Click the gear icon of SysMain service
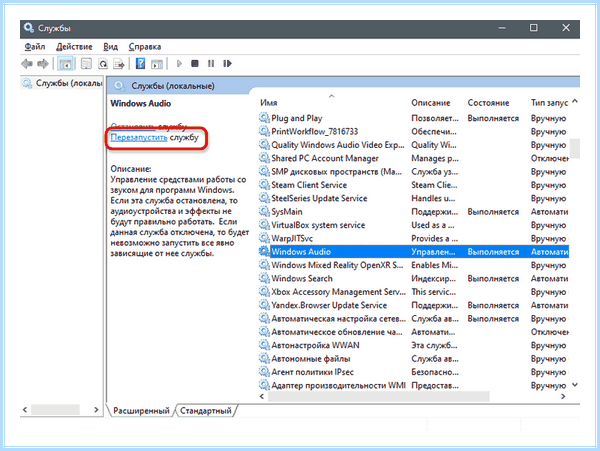 point(264,211)
